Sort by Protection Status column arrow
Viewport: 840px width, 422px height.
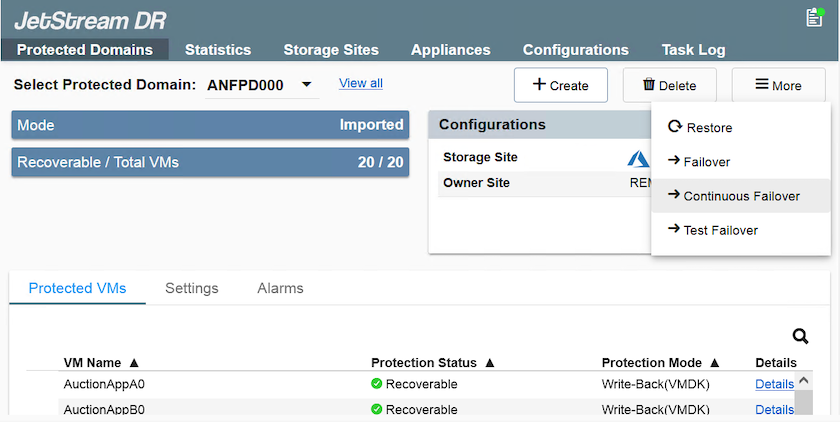tap(489, 363)
